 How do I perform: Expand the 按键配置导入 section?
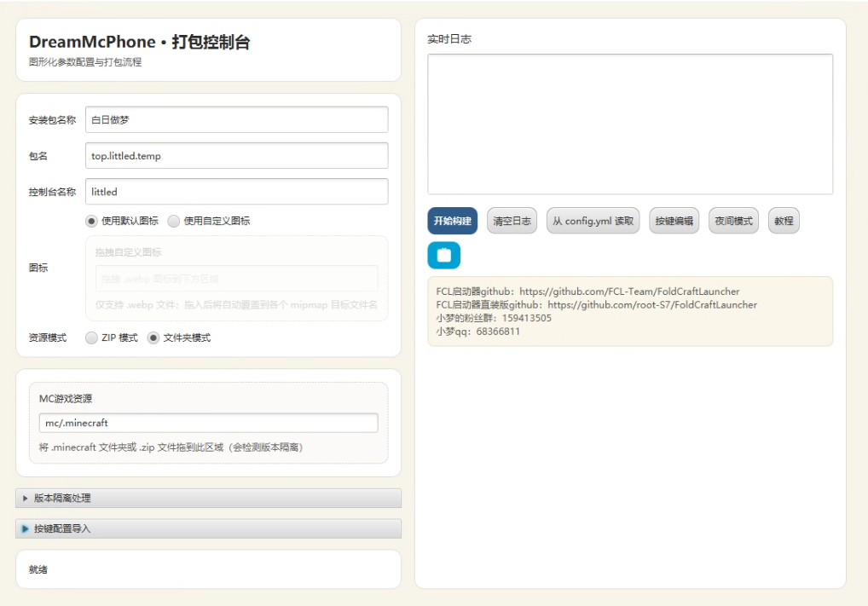pos(62,528)
